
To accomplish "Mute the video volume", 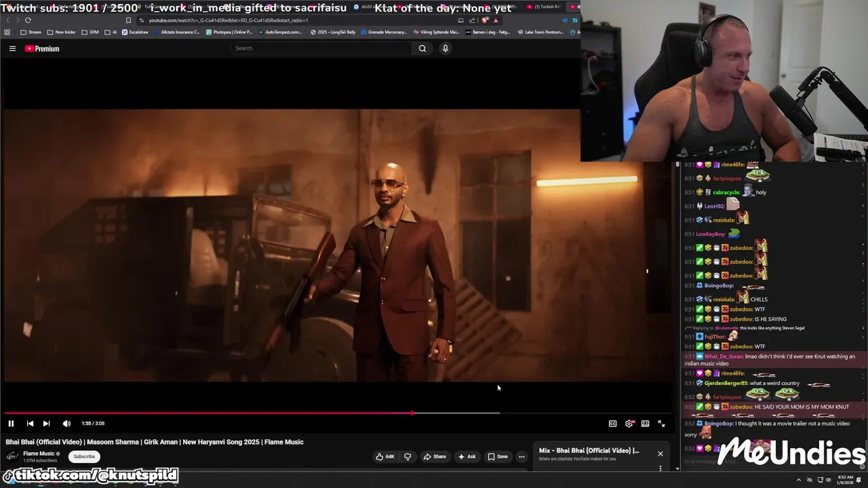I will coord(66,424).
